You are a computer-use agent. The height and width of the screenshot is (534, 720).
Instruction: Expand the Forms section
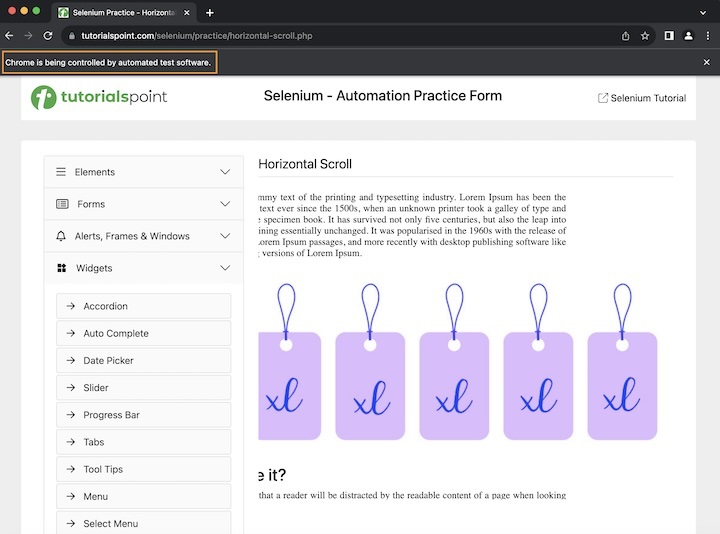pyautogui.click(x=143, y=204)
